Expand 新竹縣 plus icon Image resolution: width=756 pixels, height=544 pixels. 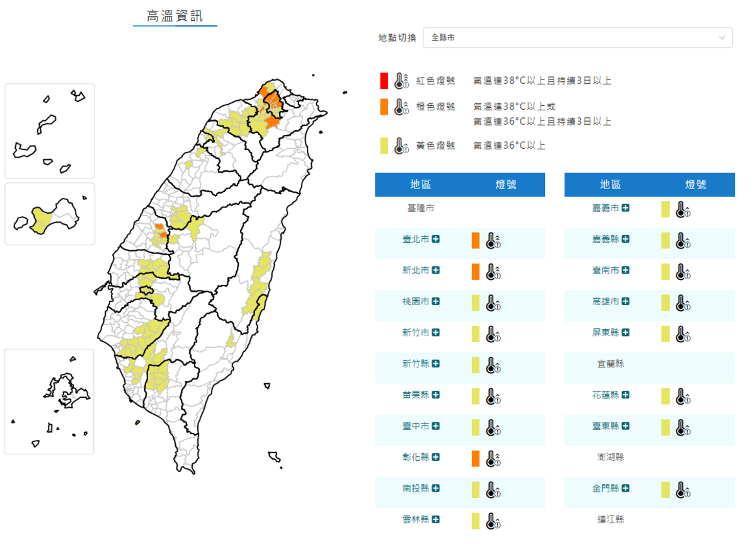tap(436, 364)
